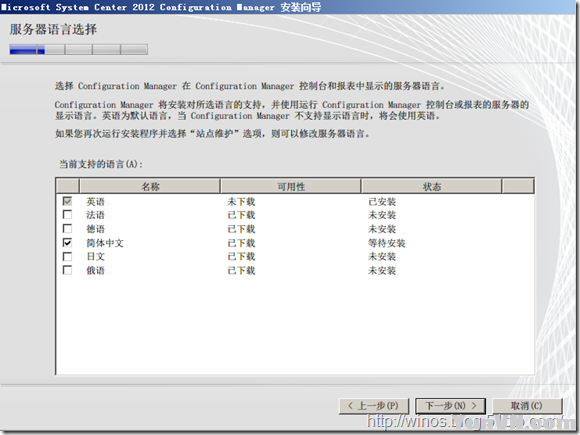Cancel setup with 取消(C) button
Viewport: 580px width, 435px height.
[x=527, y=406]
